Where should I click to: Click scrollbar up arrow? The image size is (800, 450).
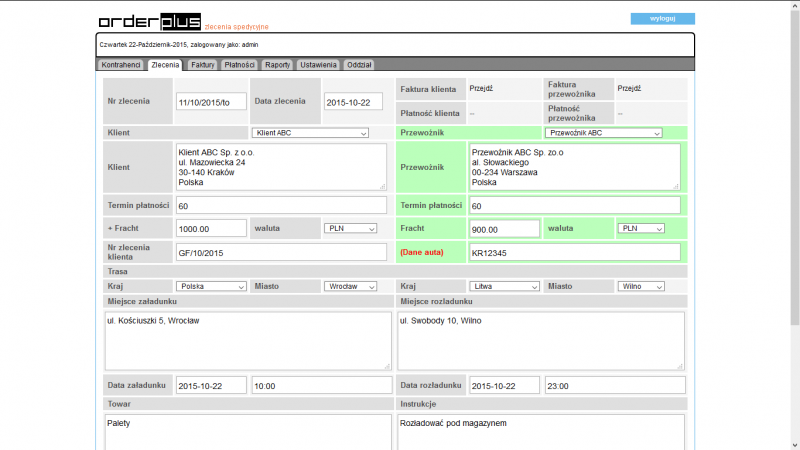795,5
